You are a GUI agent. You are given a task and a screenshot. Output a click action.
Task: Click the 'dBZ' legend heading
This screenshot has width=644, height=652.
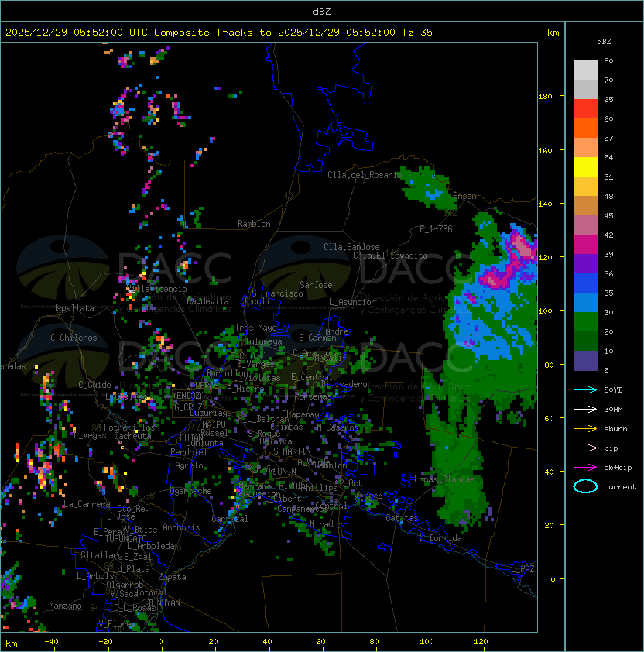pos(604,42)
